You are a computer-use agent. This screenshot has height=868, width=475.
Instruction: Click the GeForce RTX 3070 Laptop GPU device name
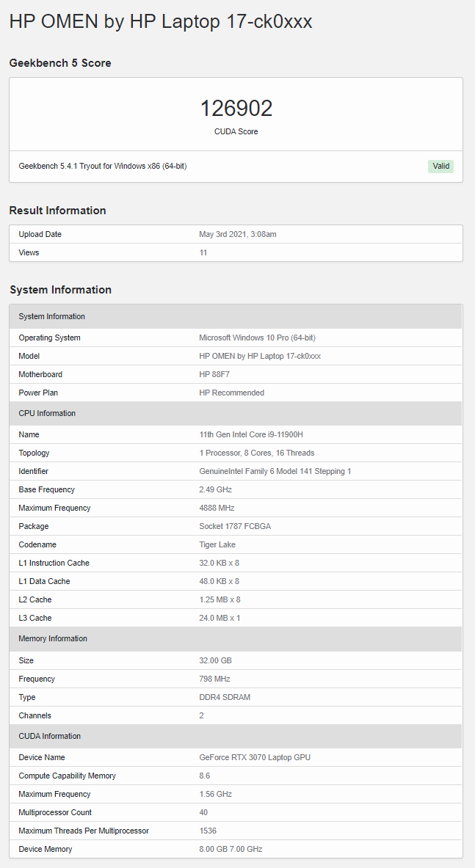point(255,757)
